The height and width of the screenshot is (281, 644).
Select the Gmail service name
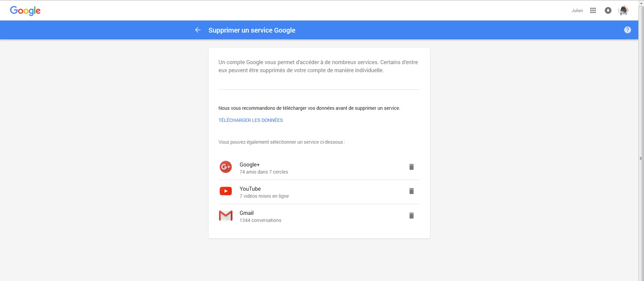247,213
